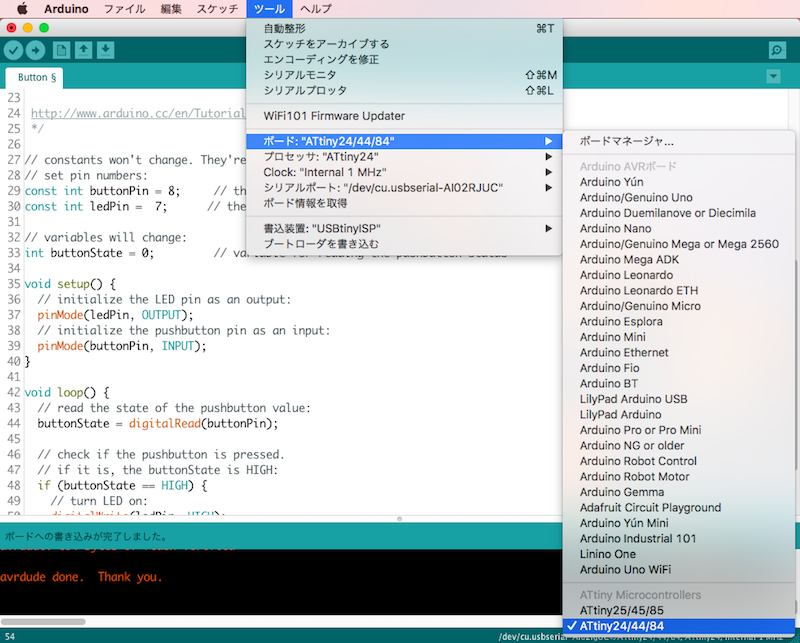This screenshot has width=800, height=643.
Task: Select Arduino Leonardo ETH board
Action: [x=679, y=290]
